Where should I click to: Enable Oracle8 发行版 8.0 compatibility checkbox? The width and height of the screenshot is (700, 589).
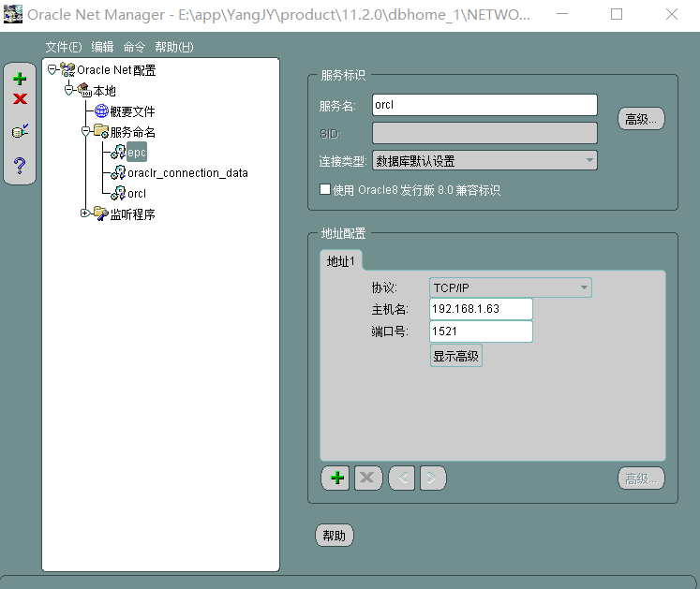tap(325, 189)
